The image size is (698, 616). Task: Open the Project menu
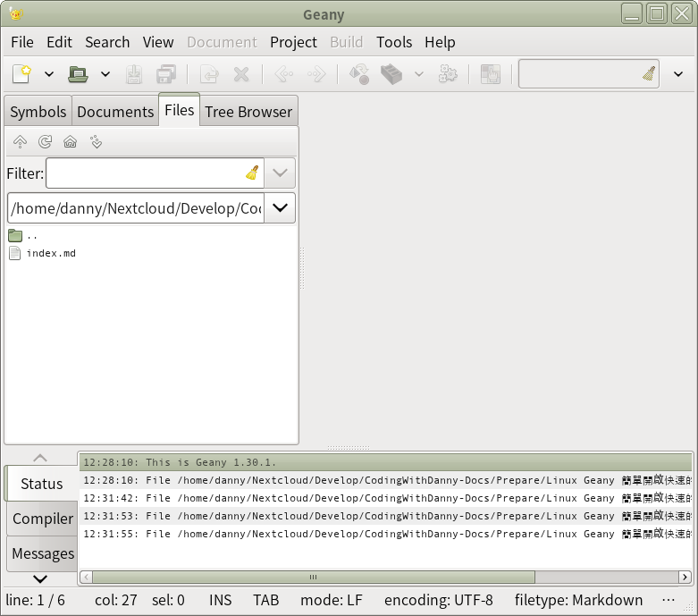point(293,42)
